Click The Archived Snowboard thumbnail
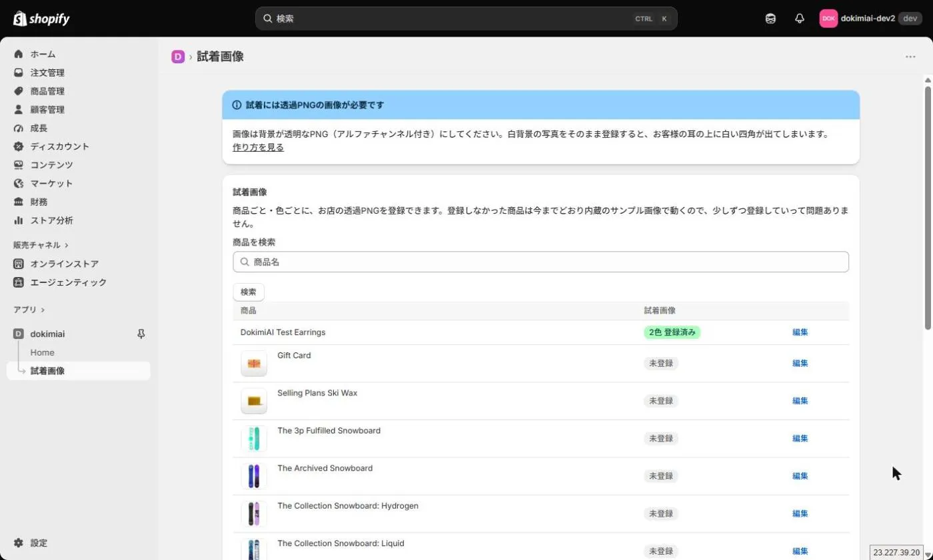The width and height of the screenshot is (933, 560). [x=254, y=476]
